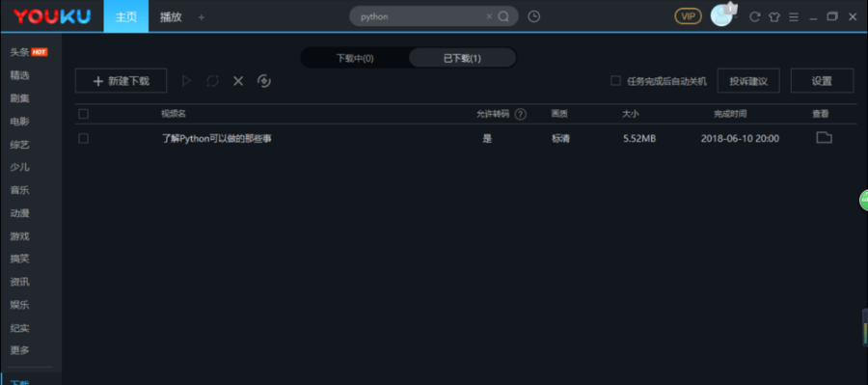The width and height of the screenshot is (868, 385).
Task: Click the transcode disc icon
Action: pos(264,81)
